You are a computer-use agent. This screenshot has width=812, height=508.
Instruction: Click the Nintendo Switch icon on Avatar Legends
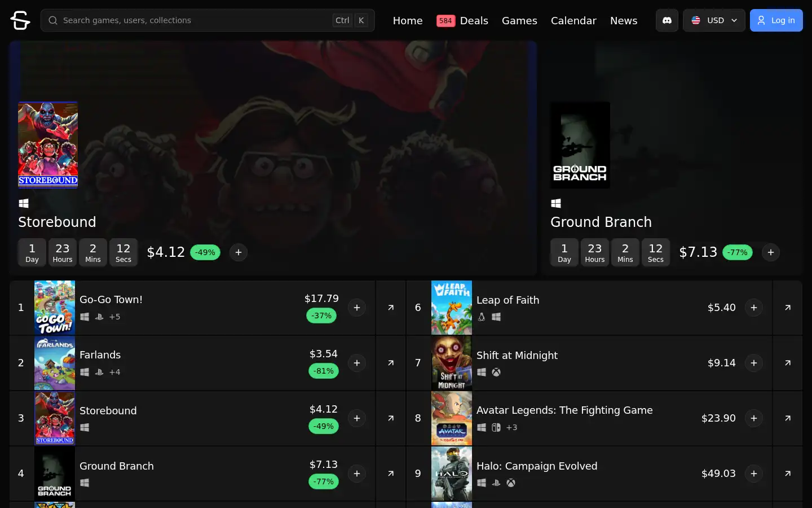tap(496, 428)
